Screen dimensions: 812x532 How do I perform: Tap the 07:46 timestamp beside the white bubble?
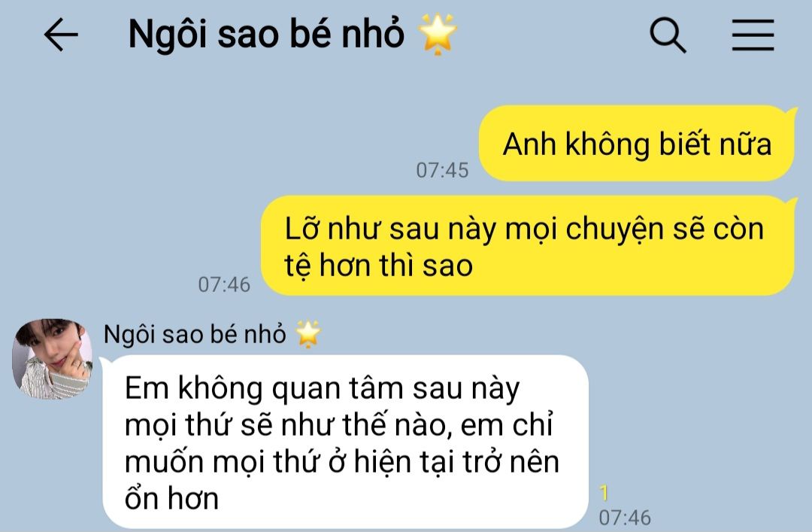tap(625, 517)
